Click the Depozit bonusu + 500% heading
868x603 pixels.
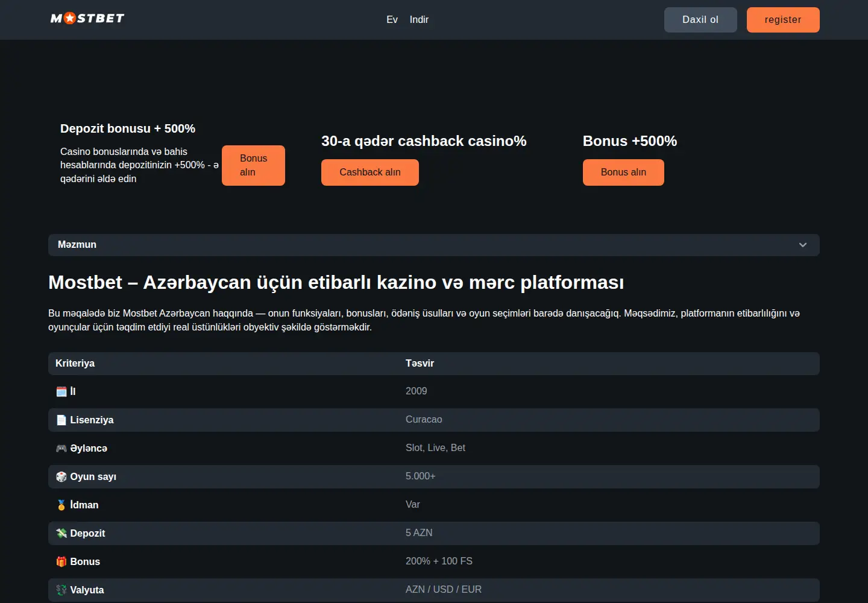[x=128, y=128]
